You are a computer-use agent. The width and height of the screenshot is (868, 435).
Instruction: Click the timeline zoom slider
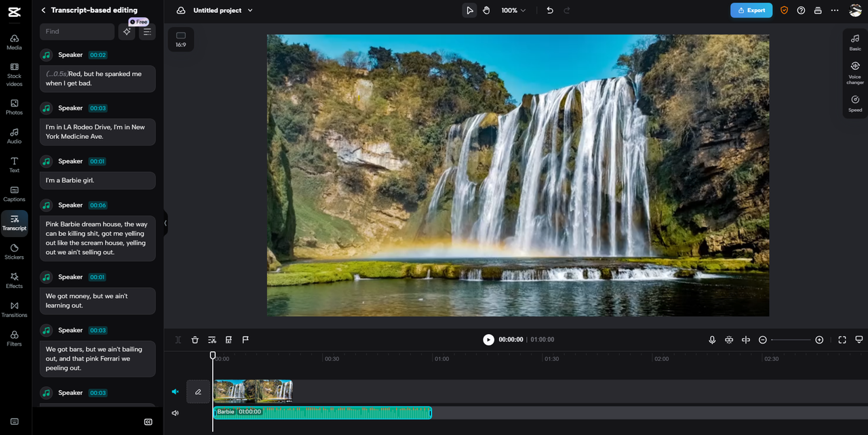coord(791,339)
